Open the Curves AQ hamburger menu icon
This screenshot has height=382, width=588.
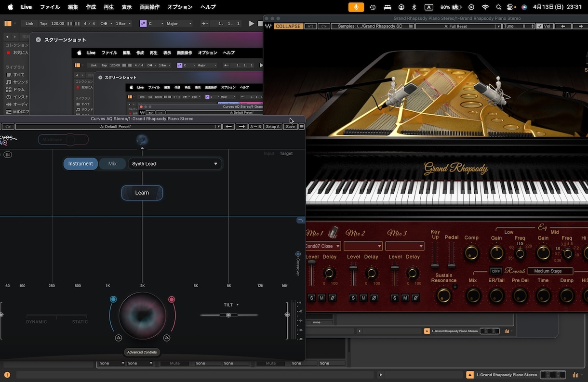(x=301, y=127)
